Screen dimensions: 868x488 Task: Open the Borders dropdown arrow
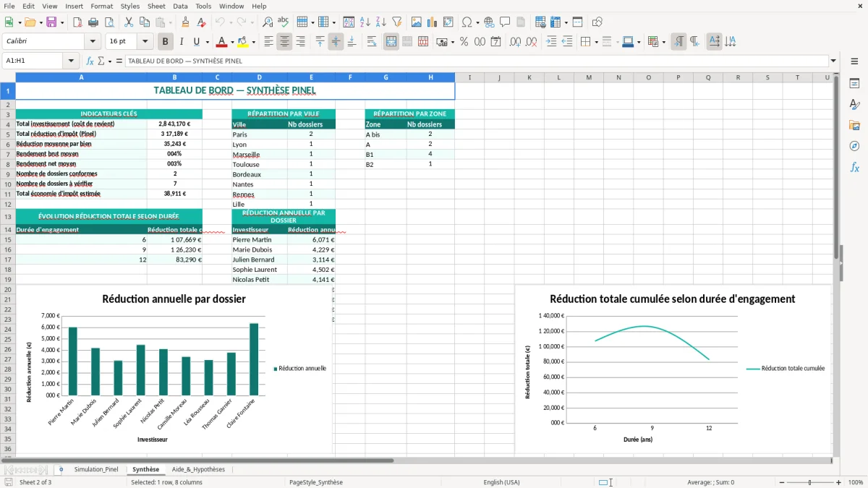click(596, 42)
